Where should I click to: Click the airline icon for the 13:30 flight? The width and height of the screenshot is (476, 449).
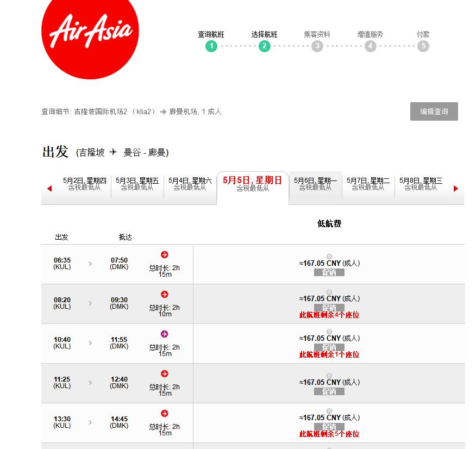point(165,413)
